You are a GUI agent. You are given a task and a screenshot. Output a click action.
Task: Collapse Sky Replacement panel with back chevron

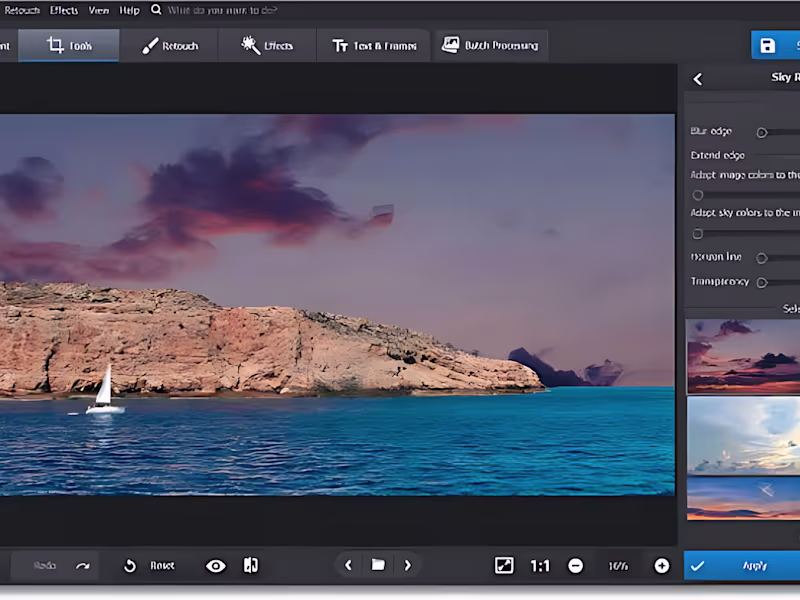698,79
